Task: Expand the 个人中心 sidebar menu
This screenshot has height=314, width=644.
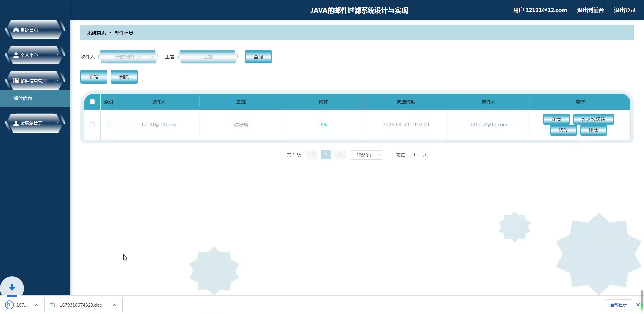Action: (x=35, y=55)
